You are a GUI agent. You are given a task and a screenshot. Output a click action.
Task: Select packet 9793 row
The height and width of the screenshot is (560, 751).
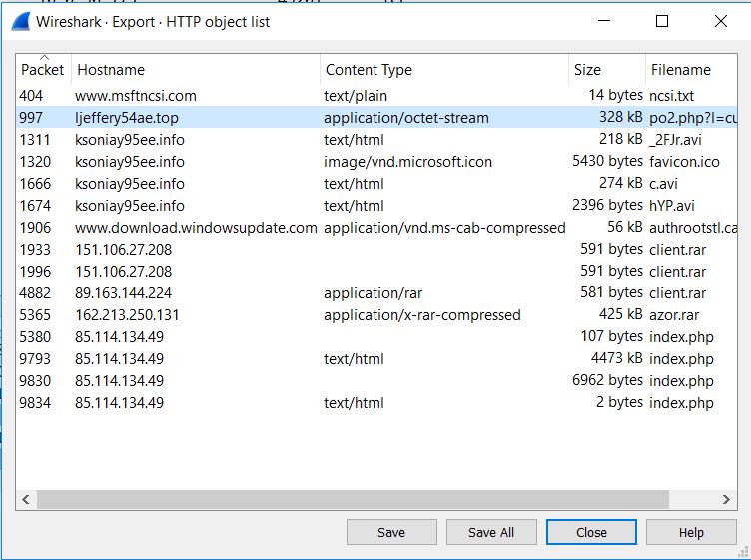point(376,359)
